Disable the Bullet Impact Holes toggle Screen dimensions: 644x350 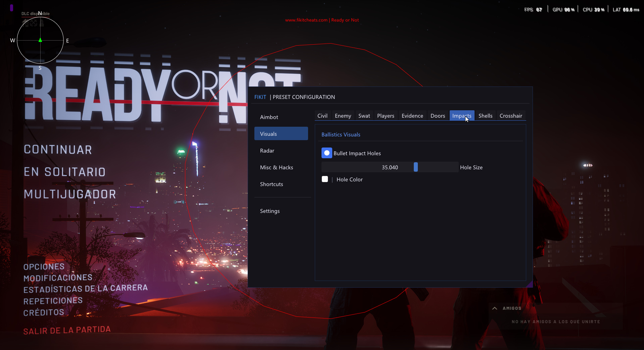pyautogui.click(x=326, y=153)
